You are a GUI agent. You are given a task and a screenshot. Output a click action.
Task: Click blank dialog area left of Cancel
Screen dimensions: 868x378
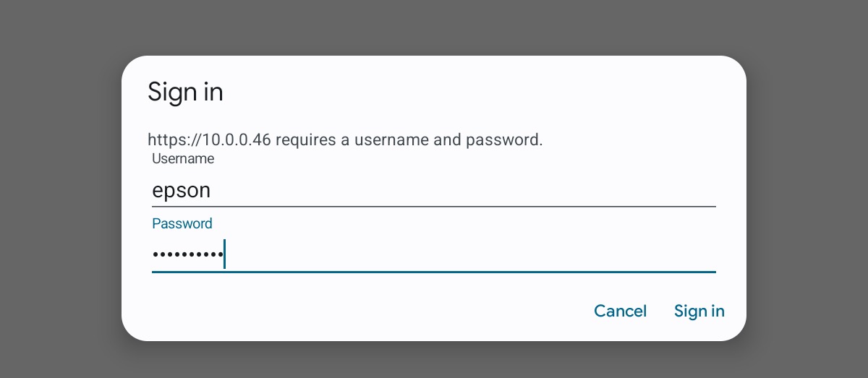[x=362, y=311]
